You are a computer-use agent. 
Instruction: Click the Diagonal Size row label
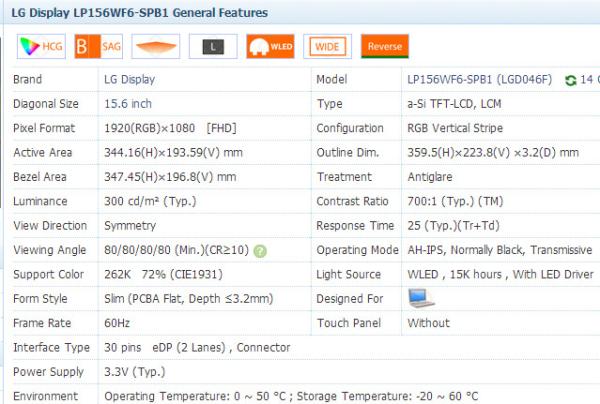click(x=46, y=104)
